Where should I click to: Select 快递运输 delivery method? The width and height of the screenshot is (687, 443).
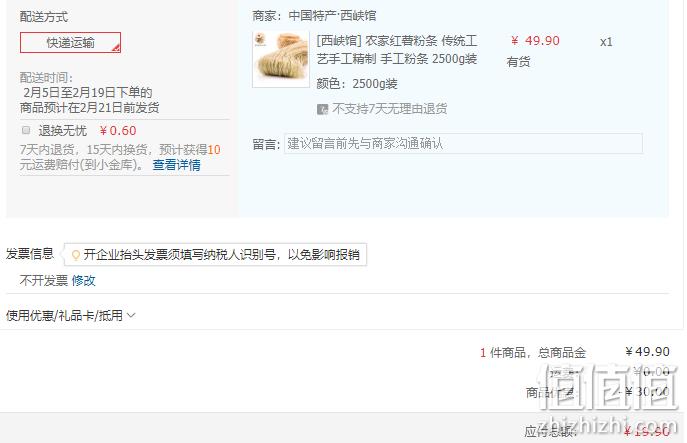coord(70,43)
